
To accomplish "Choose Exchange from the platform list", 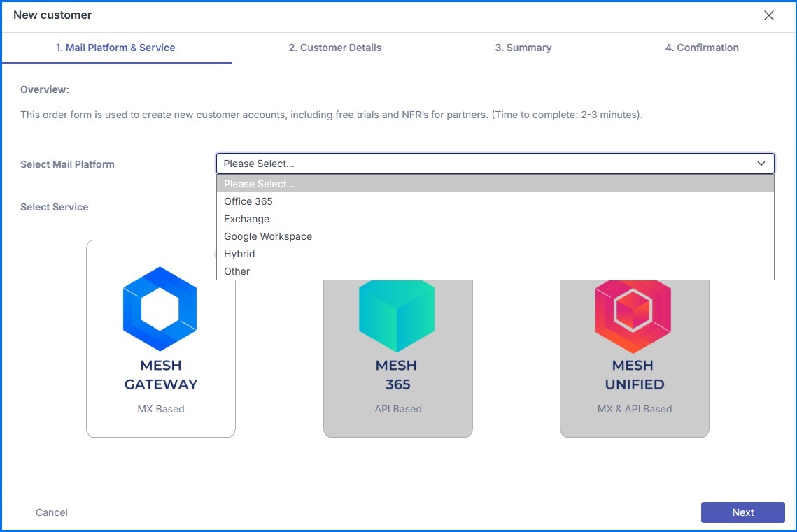I will coord(246,219).
